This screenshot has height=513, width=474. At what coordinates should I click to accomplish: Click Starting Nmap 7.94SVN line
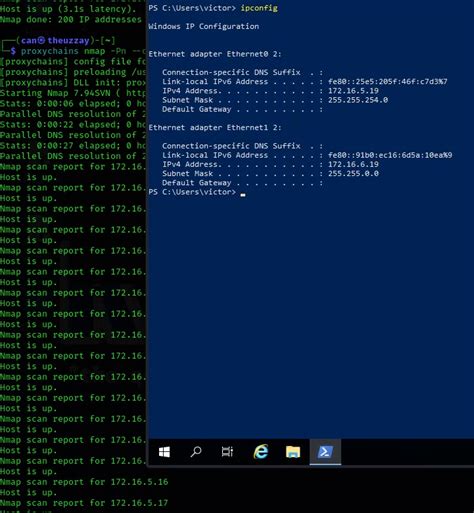[73, 93]
